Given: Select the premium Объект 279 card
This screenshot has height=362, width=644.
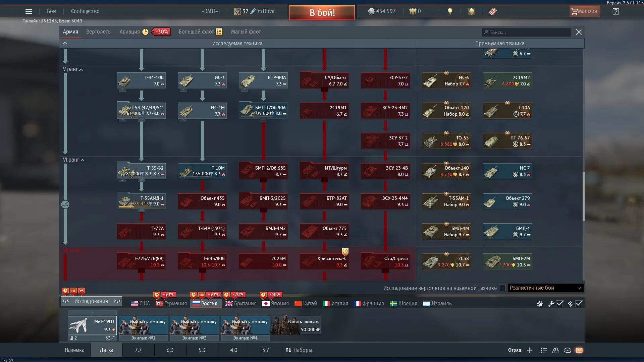Looking at the screenshot, I should (507, 201).
